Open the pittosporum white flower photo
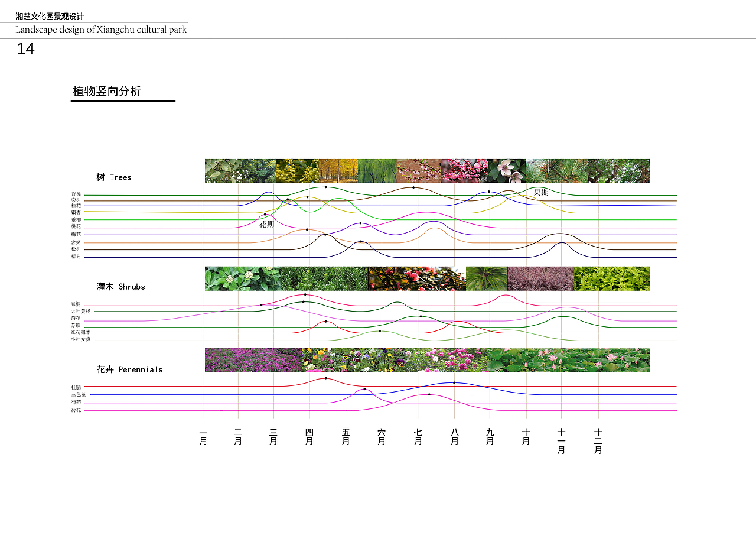This screenshot has width=756, height=535. (242, 278)
